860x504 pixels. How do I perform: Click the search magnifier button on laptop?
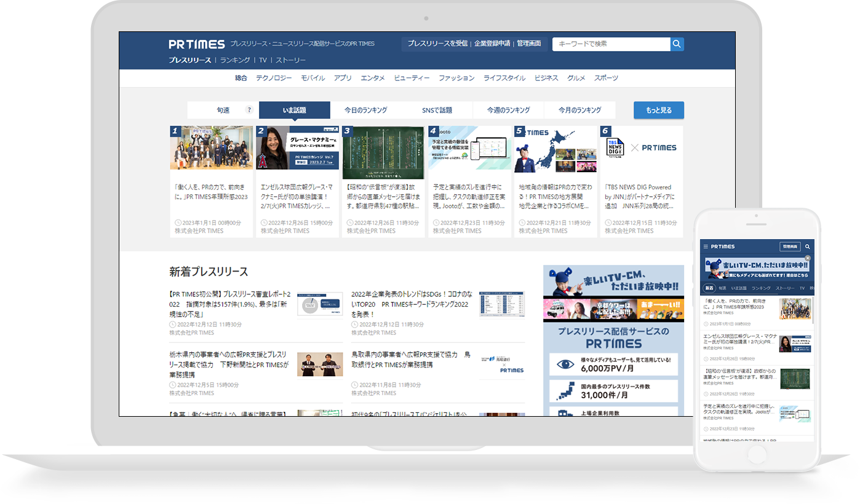[677, 44]
